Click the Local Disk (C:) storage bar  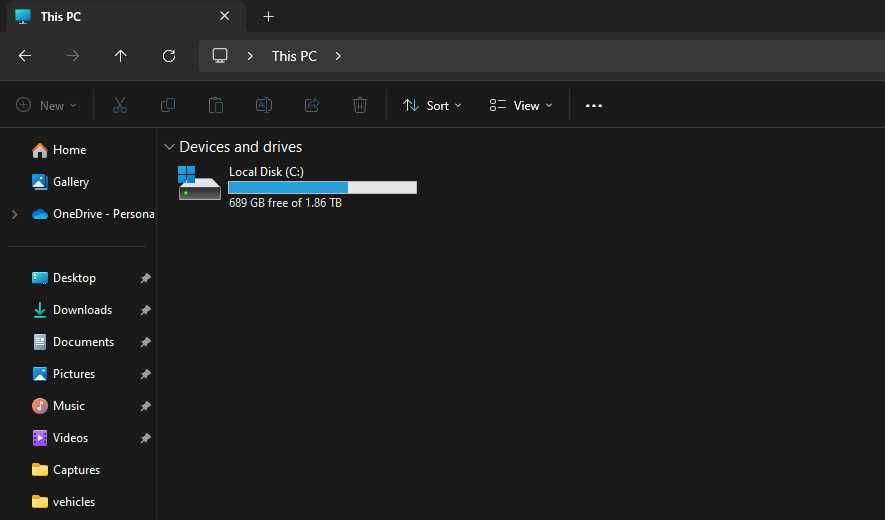(x=322, y=187)
